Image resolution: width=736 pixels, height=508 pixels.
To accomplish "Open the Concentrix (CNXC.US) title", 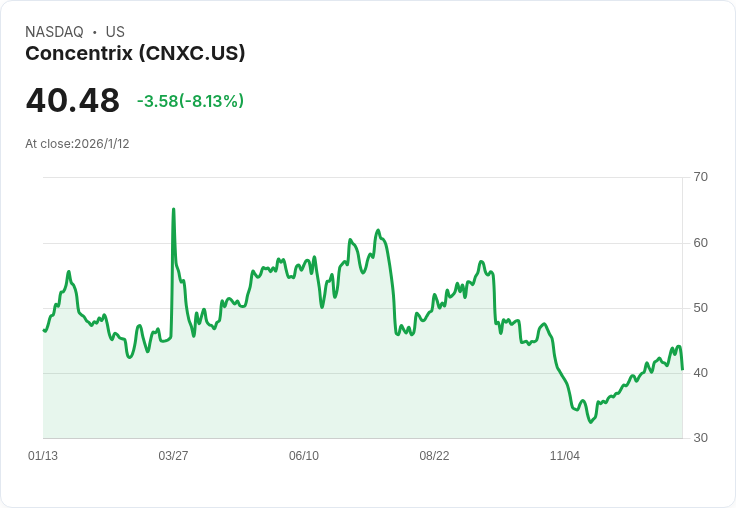I will [x=135, y=53].
